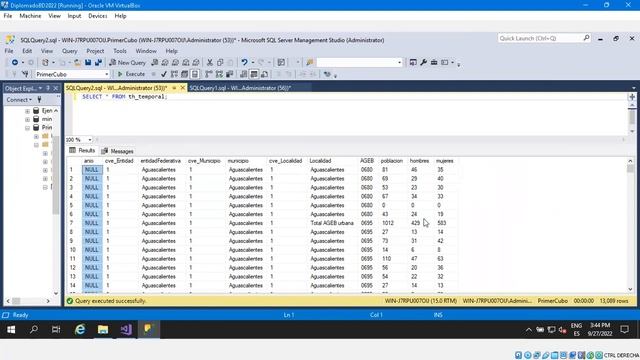Click the Copy toolbar icon
This screenshot has height=360, width=640.
coord(220,62)
